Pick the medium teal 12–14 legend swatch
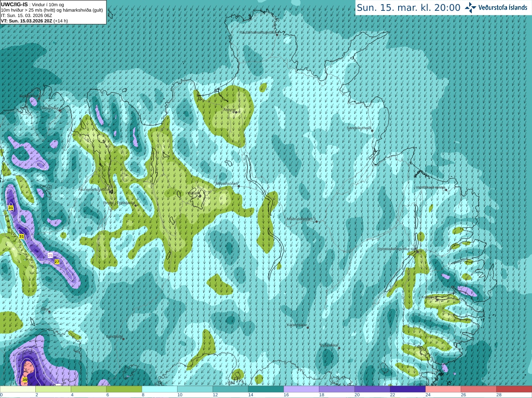The width and height of the screenshot is (532, 398). coord(230,389)
